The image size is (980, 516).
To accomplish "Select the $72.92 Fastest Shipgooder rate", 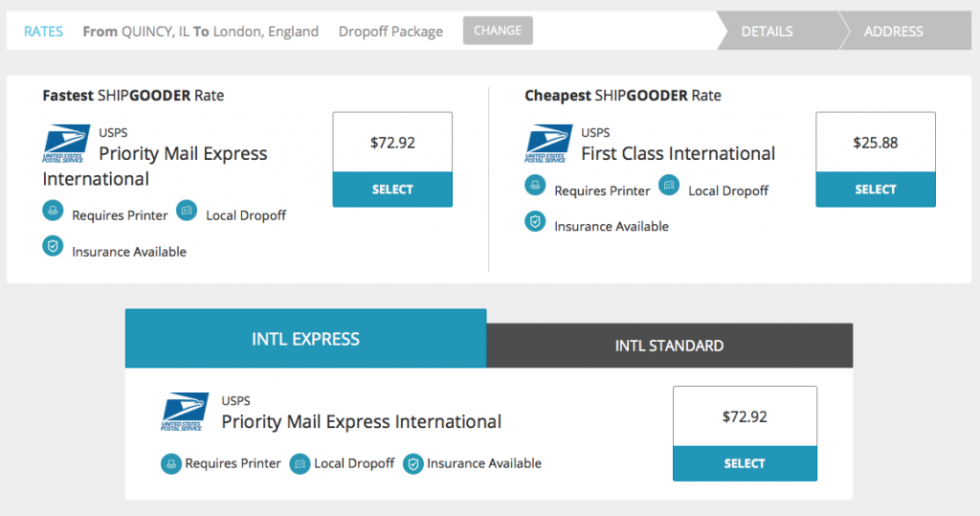I will [392, 190].
